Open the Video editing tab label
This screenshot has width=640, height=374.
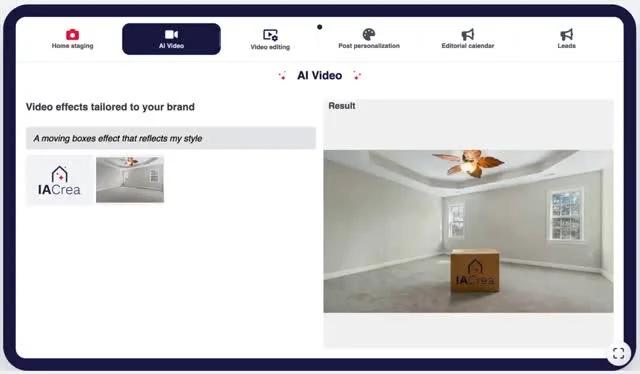[x=270, y=47]
